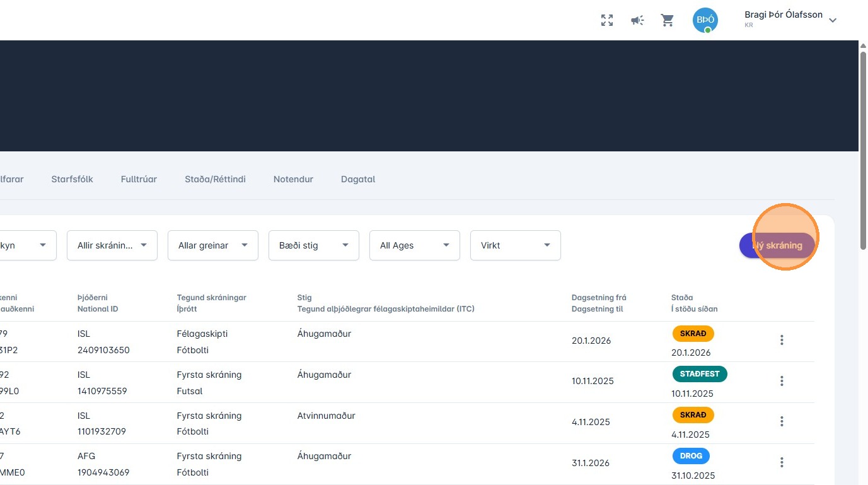Click the Futsal sport cell
Viewport: 868px width, 485px height.
tap(190, 391)
